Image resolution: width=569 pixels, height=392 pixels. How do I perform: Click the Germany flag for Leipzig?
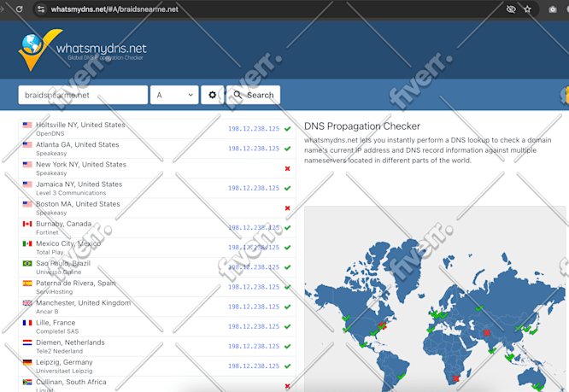[27, 362]
